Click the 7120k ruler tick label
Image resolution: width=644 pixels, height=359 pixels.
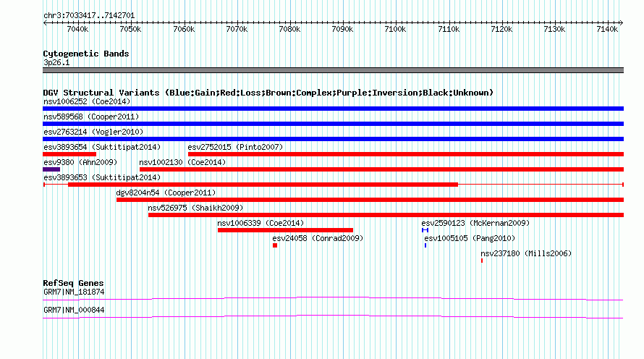pyautogui.click(x=501, y=29)
